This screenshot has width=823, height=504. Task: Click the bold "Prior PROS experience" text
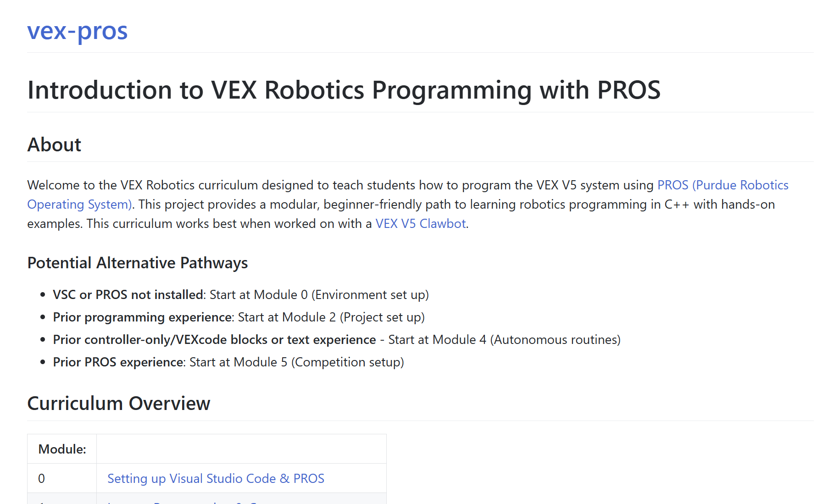pos(118,362)
